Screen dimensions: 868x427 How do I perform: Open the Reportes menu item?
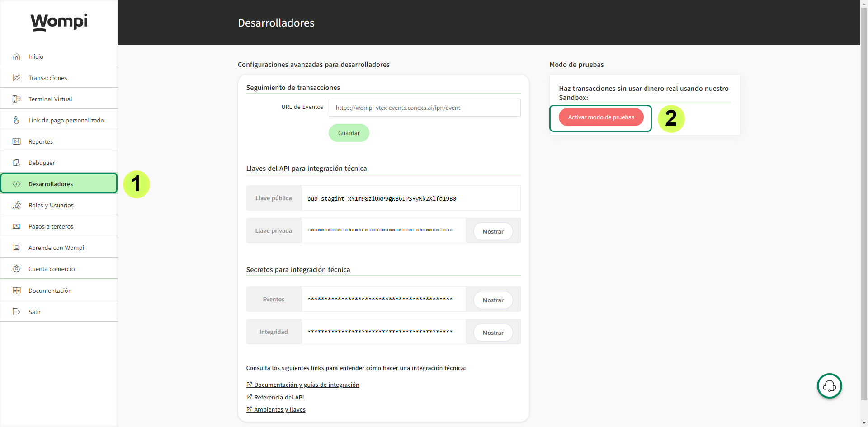pos(41,141)
